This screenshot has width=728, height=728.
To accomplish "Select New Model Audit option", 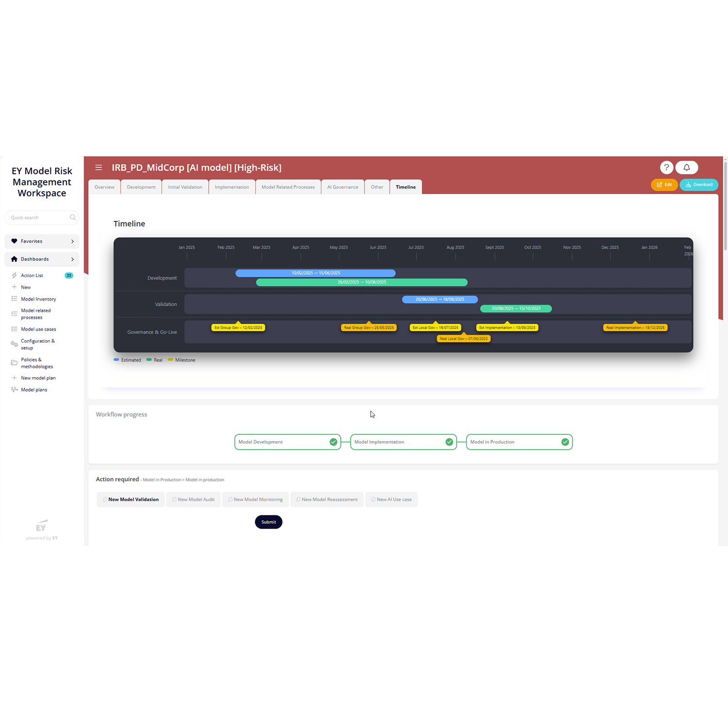I will pos(193,499).
